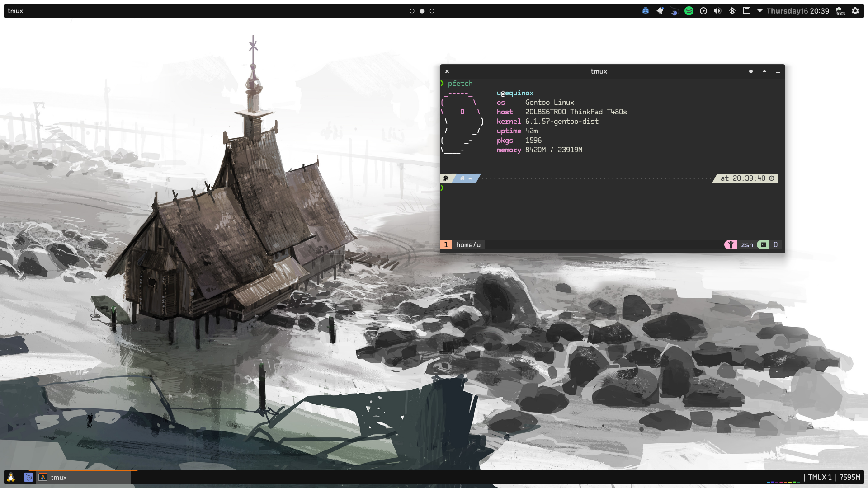Open the Bluetooth tray icon
The width and height of the screenshot is (868, 488).
732,11
